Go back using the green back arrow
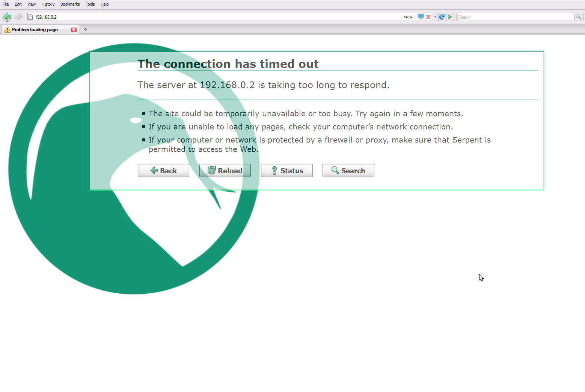Screen dimensions: 585x392 (7, 17)
